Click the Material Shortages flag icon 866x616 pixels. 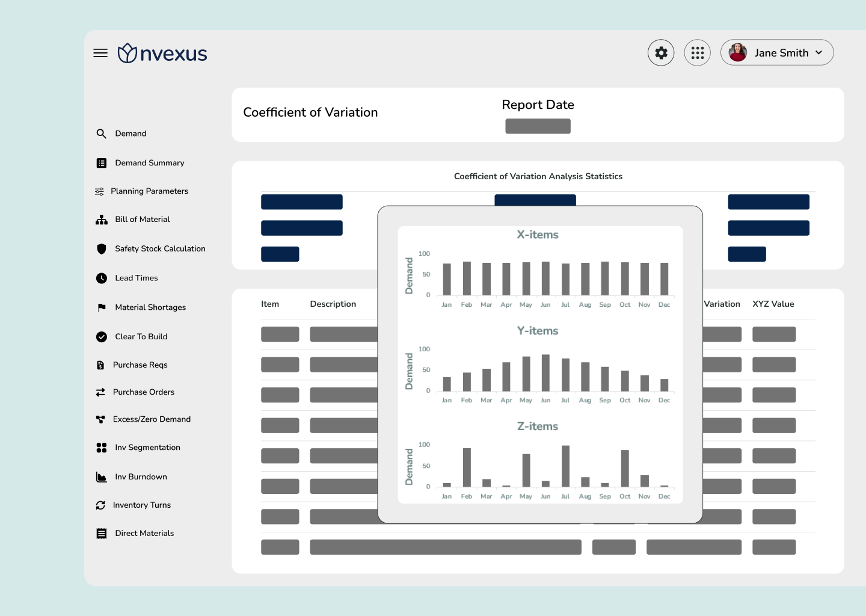point(102,307)
